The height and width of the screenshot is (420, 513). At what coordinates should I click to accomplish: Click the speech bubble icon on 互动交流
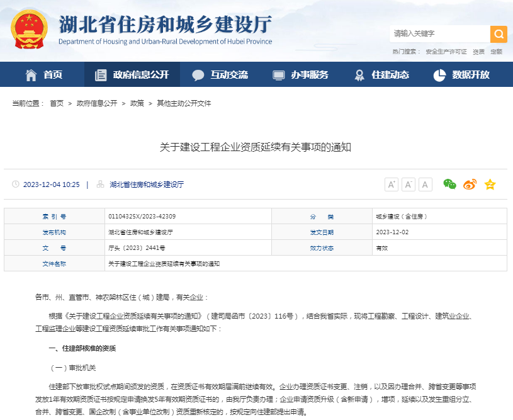click(x=197, y=74)
